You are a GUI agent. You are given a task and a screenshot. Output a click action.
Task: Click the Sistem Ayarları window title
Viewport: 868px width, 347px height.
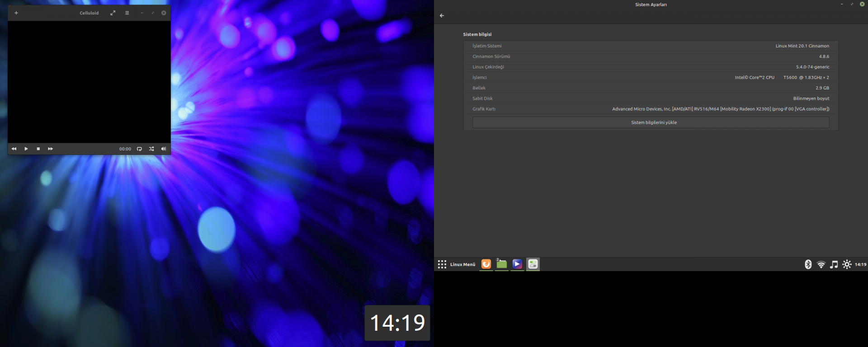[651, 5]
